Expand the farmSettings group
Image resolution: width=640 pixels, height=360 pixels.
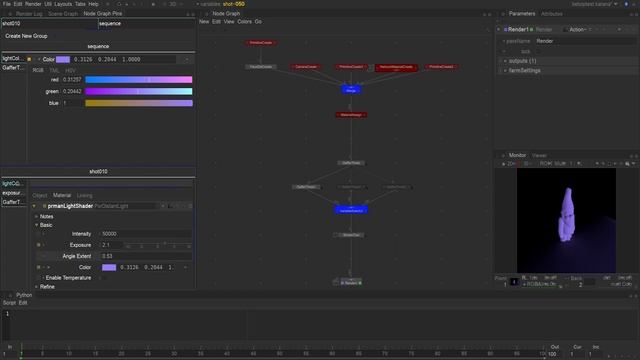pos(505,71)
